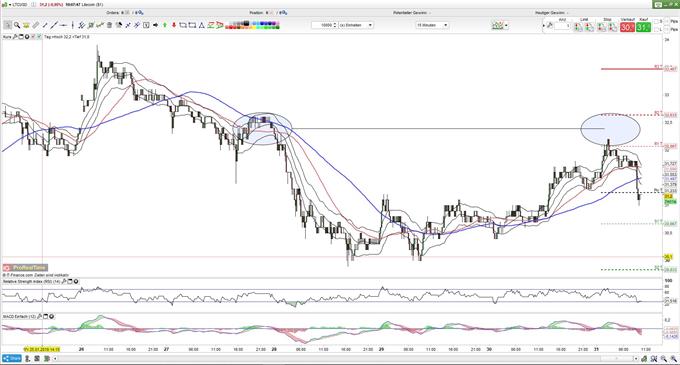Click the chart style icon
Screen dimensions: 680x365
click(x=497, y=26)
